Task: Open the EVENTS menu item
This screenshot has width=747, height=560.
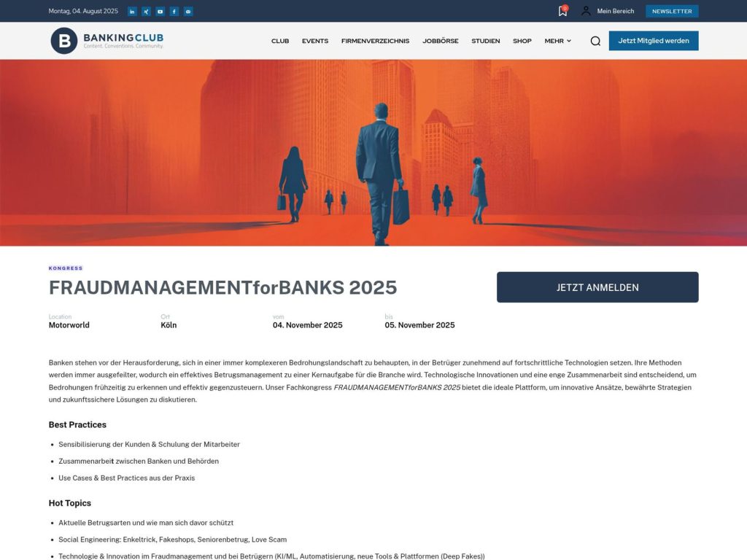Action: click(315, 41)
